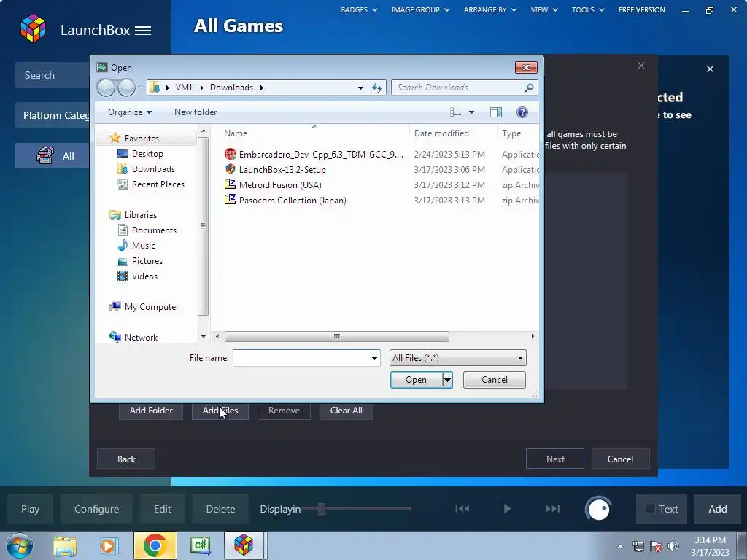Click the Clear All button
Screen dimensions: 747x560
click(x=346, y=411)
